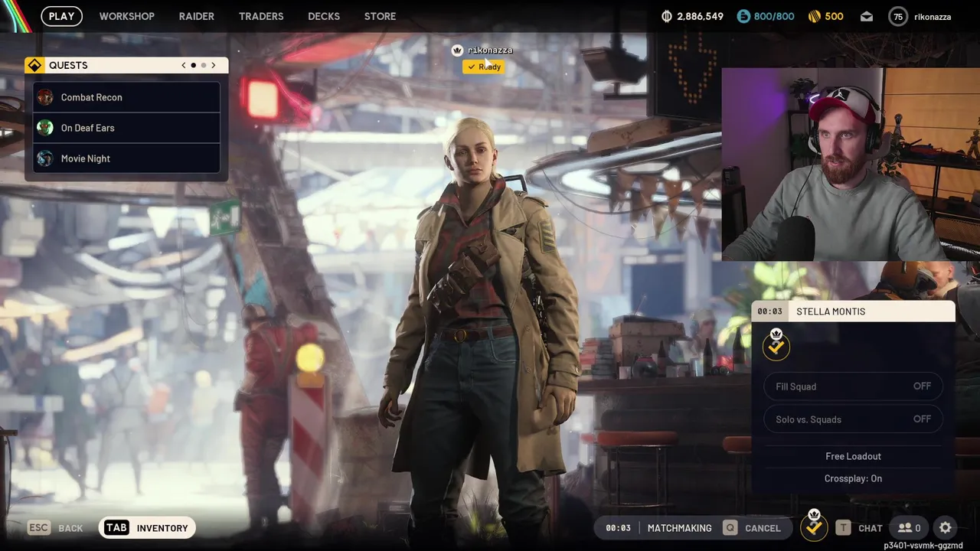Click the MATCHMAKING status label
Viewport: 980px width, 551px height.
pos(680,528)
